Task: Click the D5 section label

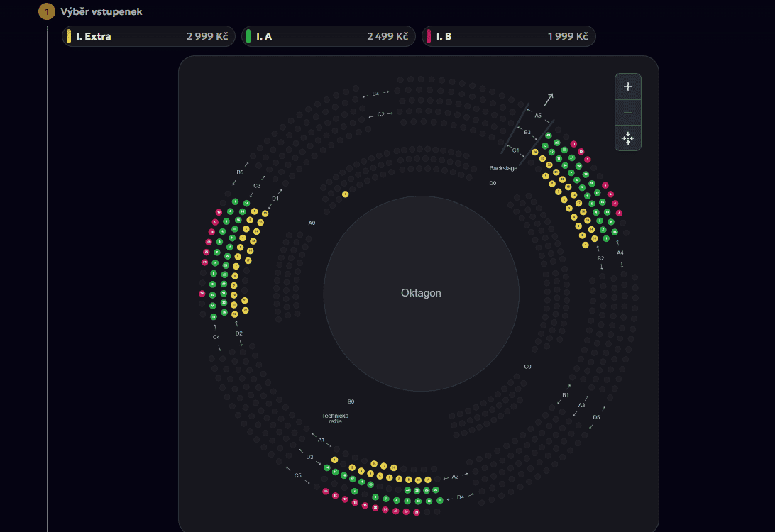Action: tap(597, 417)
